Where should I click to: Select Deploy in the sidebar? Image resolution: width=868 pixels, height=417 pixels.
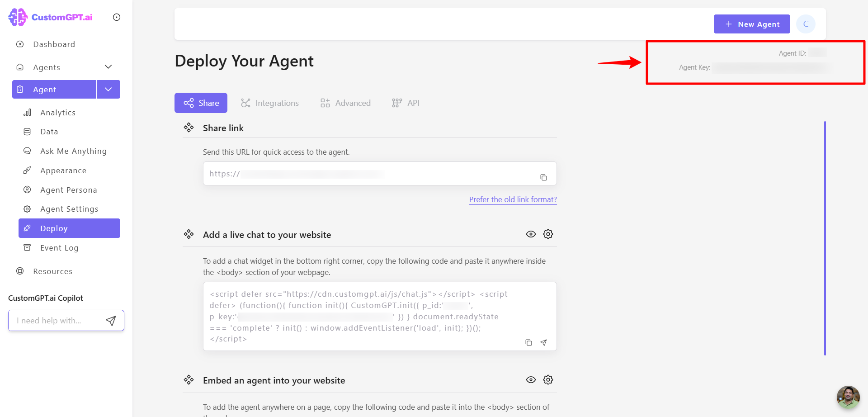(x=69, y=228)
